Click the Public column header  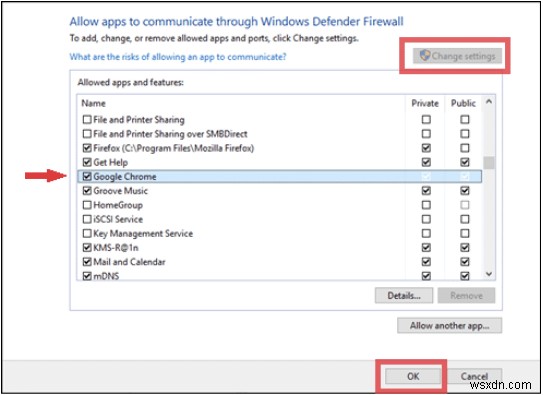point(463,103)
